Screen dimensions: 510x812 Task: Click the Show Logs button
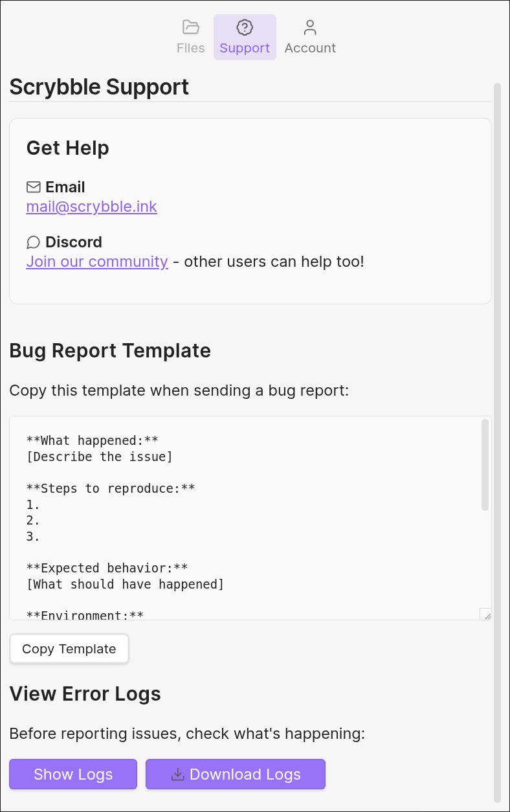pos(73,774)
